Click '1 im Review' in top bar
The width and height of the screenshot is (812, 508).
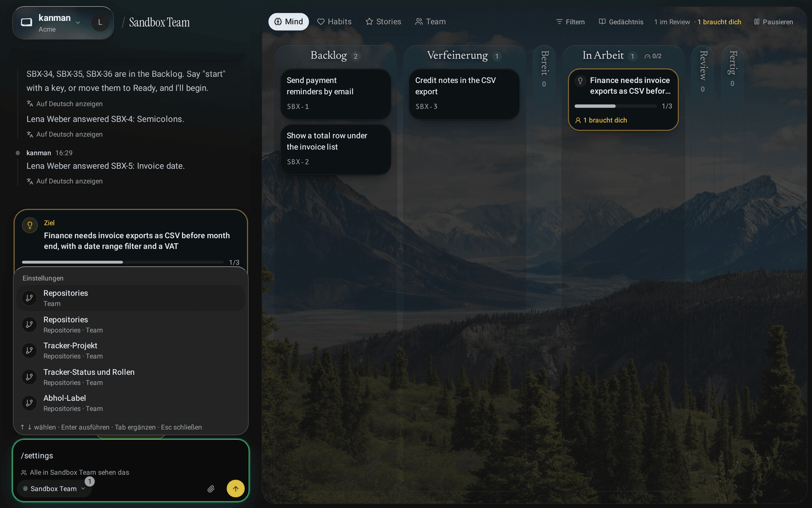coord(672,22)
